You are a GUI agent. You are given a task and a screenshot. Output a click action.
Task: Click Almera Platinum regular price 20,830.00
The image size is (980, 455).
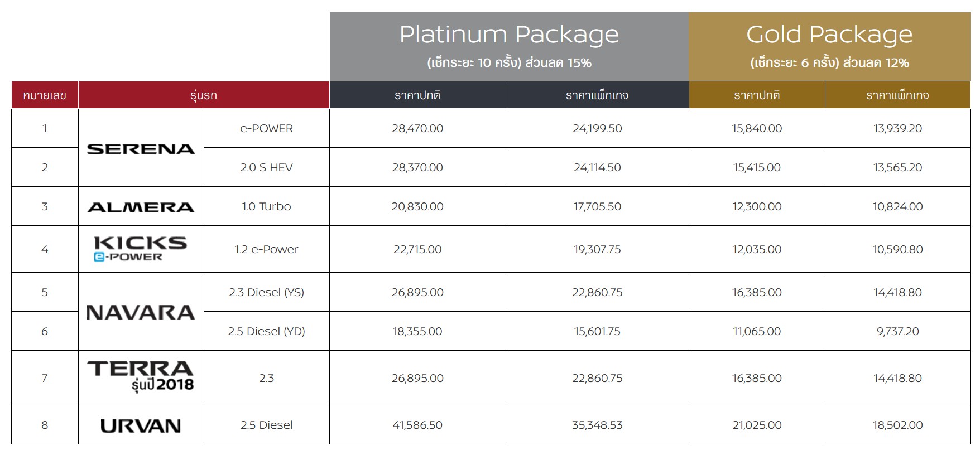point(417,206)
